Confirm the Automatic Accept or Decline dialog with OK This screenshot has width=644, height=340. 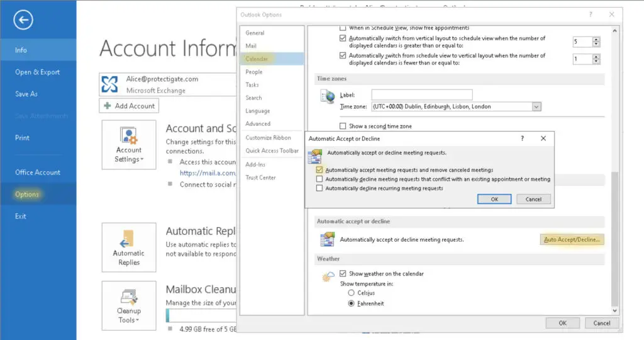[494, 200]
